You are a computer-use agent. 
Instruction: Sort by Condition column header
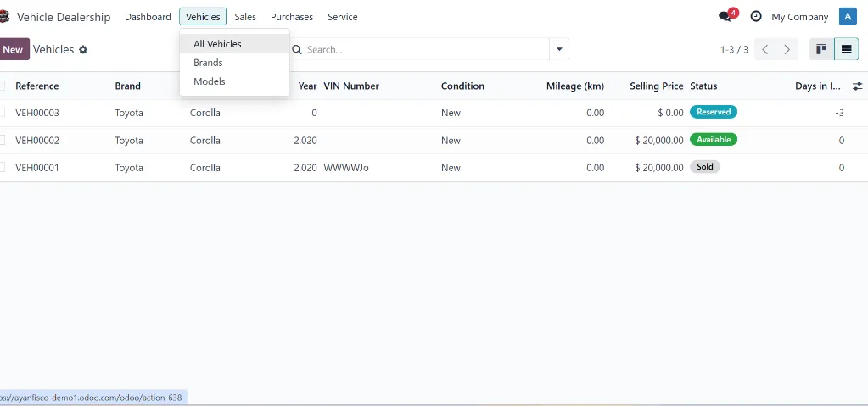pyautogui.click(x=462, y=86)
